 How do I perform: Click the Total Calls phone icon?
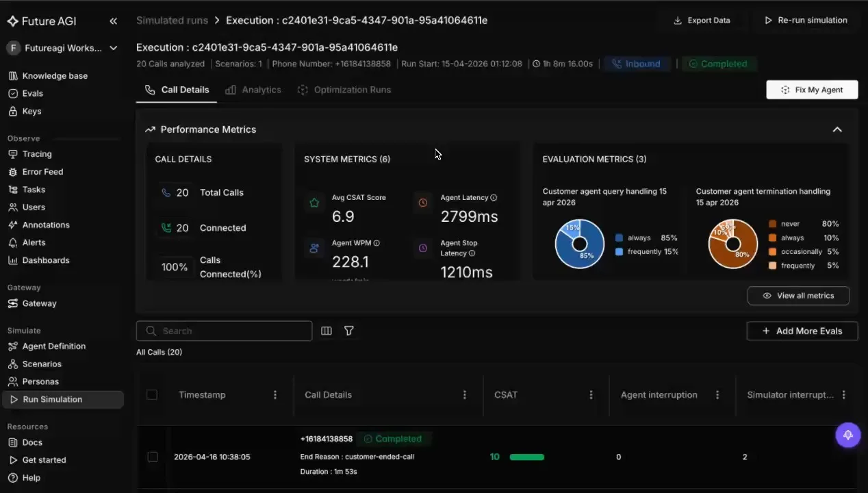click(166, 193)
